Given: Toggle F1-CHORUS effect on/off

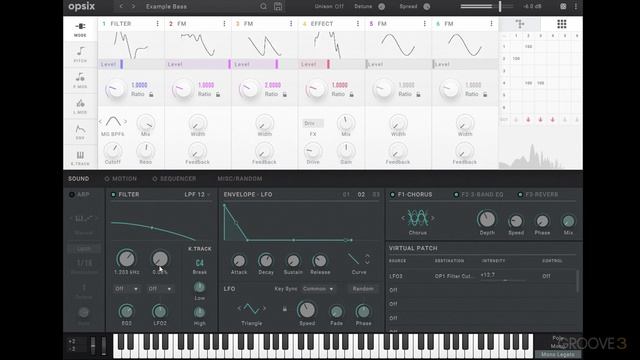Looking at the screenshot, I should (393, 195).
